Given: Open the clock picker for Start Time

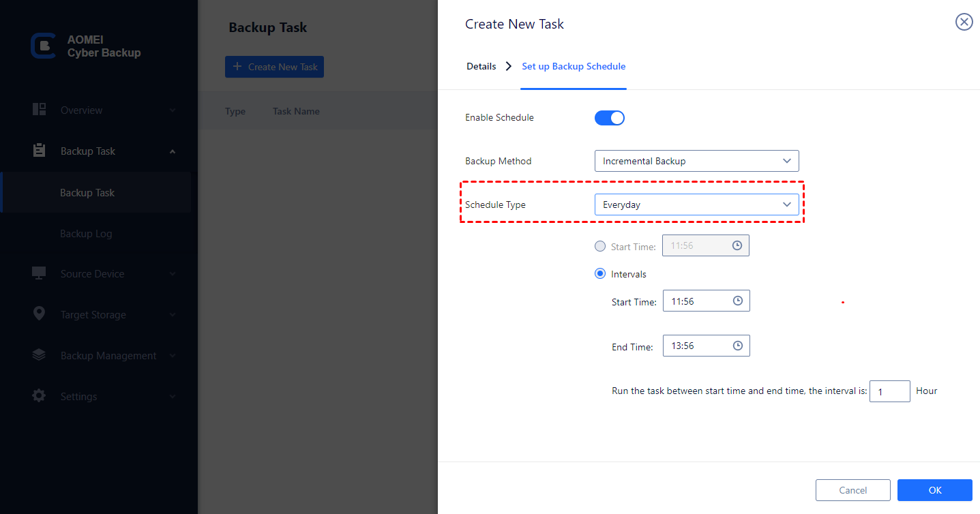Looking at the screenshot, I should point(737,300).
